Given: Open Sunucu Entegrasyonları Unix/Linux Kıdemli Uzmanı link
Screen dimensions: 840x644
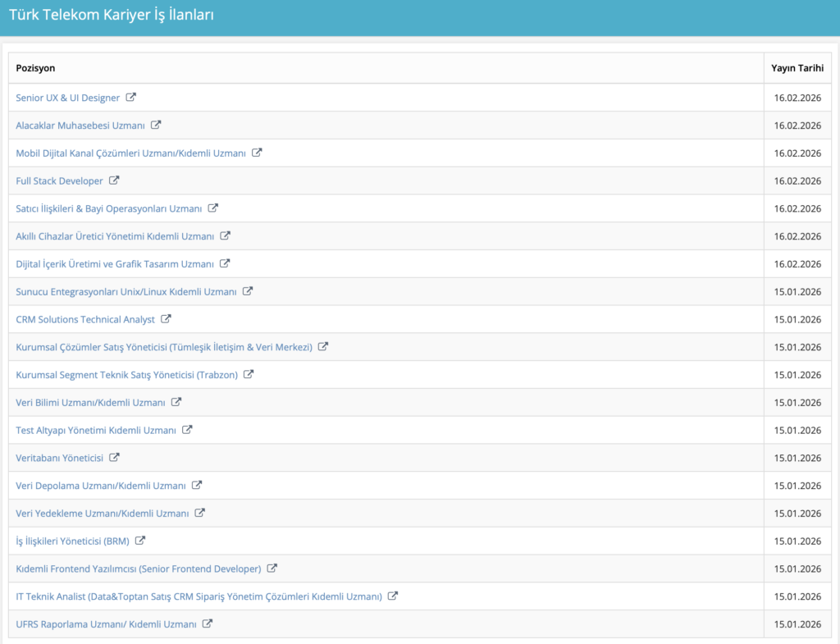Looking at the screenshot, I should (x=126, y=292).
